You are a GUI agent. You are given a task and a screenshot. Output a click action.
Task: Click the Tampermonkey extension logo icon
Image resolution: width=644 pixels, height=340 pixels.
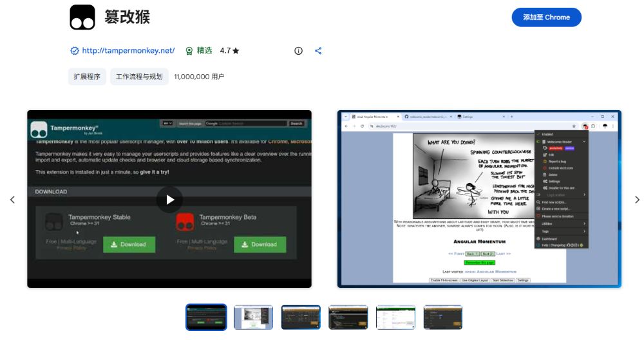tap(82, 17)
